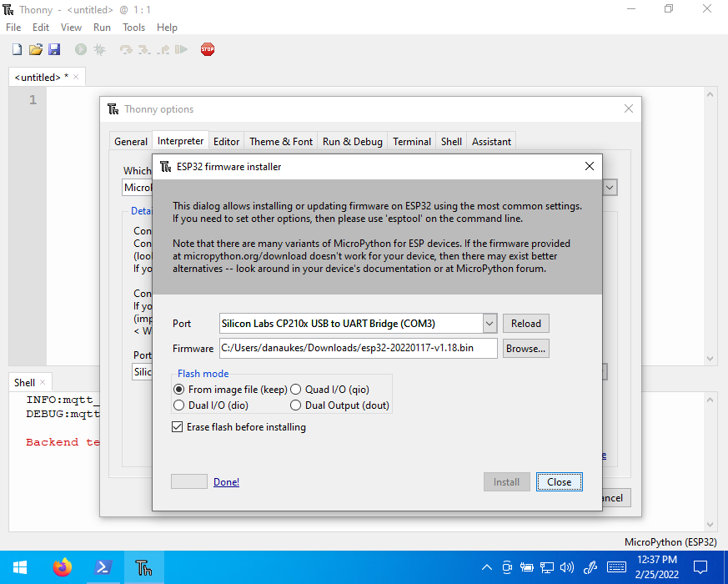Close the Thonny options window with X
Image resolution: width=728 pixels, height=584 pixels.
click(629, 108)
